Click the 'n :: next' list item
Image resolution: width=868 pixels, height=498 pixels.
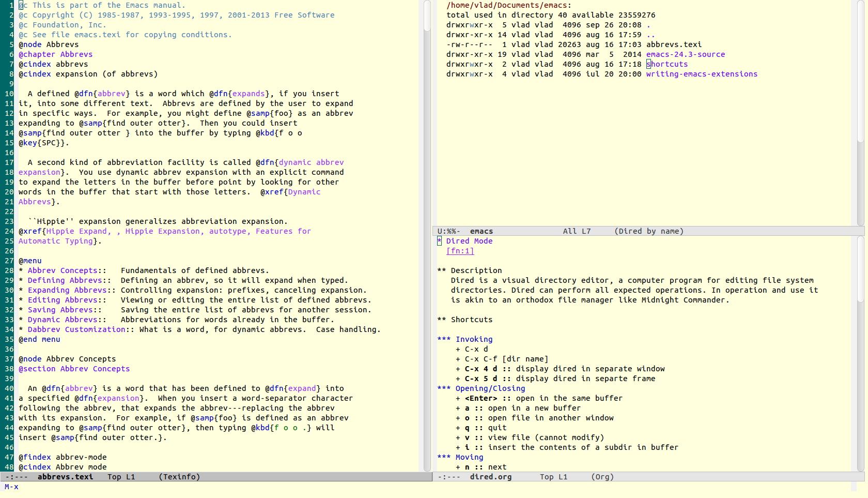(481, 467)
